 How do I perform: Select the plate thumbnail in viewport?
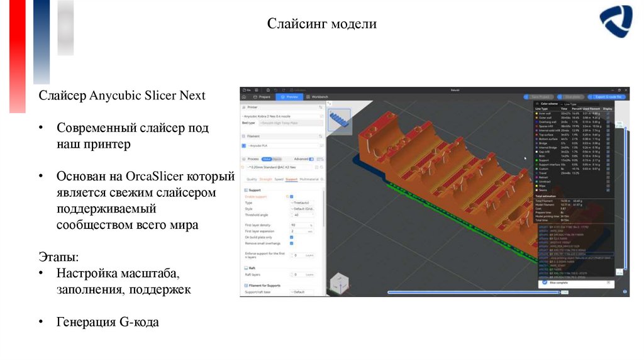pyautogui.click(x=339, y=121)
